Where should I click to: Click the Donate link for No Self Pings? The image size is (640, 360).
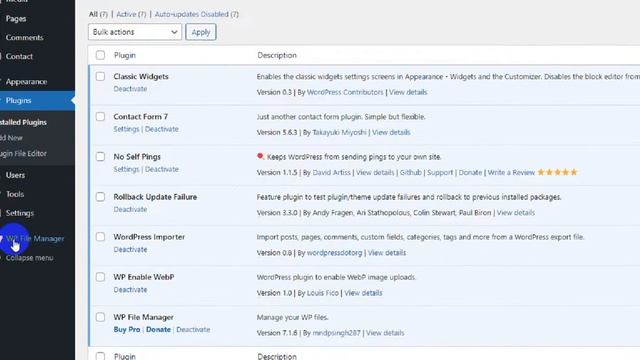tap(470, 173)
